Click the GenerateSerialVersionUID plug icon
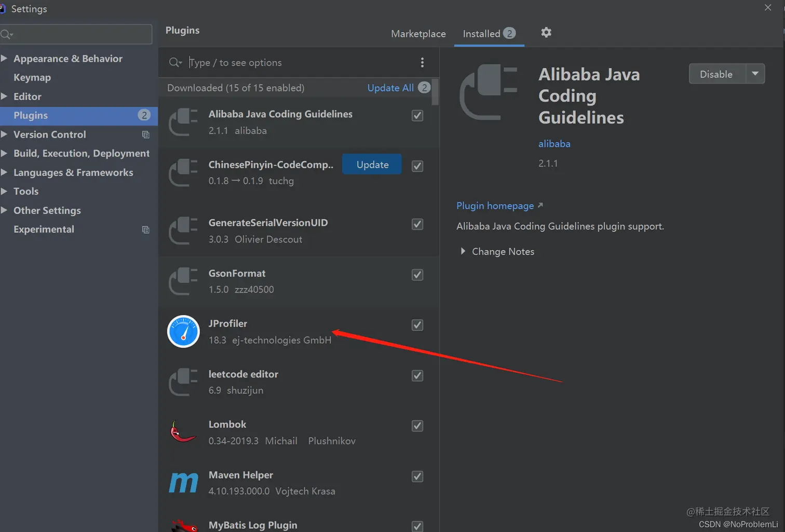The height and width of the screenshot is (532, 785). tap(183, 230)
